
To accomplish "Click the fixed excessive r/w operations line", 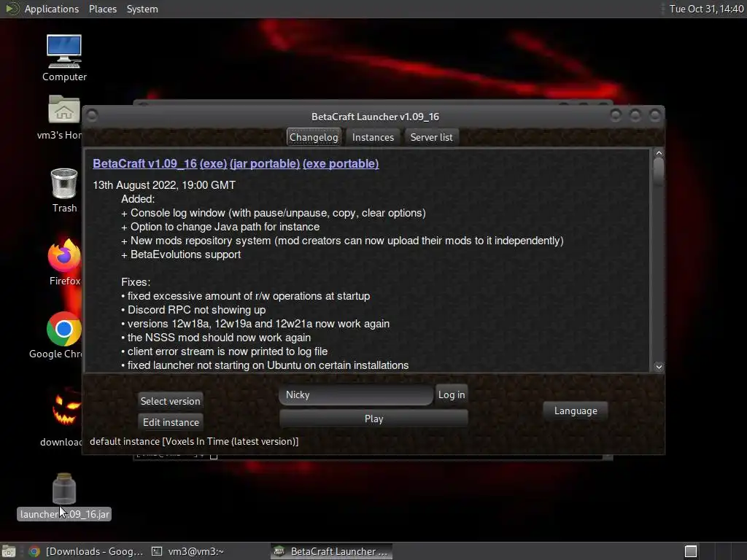I will coord(245,296).
